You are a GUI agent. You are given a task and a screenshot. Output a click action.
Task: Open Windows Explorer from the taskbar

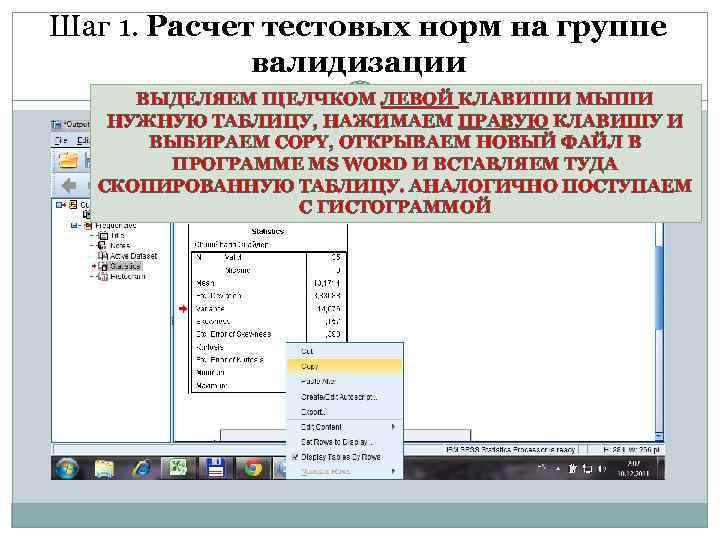[x=104, y=469]
